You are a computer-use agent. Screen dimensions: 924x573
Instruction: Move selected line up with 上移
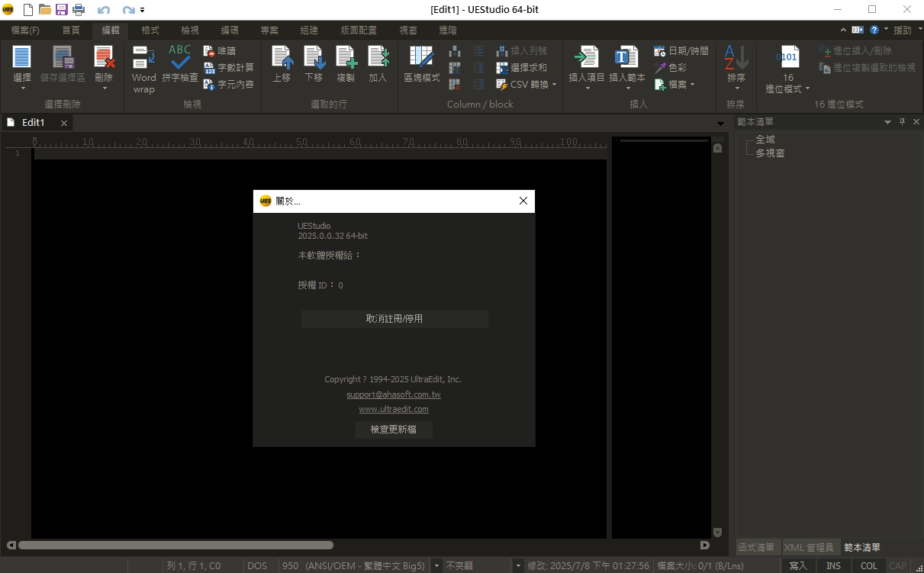click(x=282, y=64)
